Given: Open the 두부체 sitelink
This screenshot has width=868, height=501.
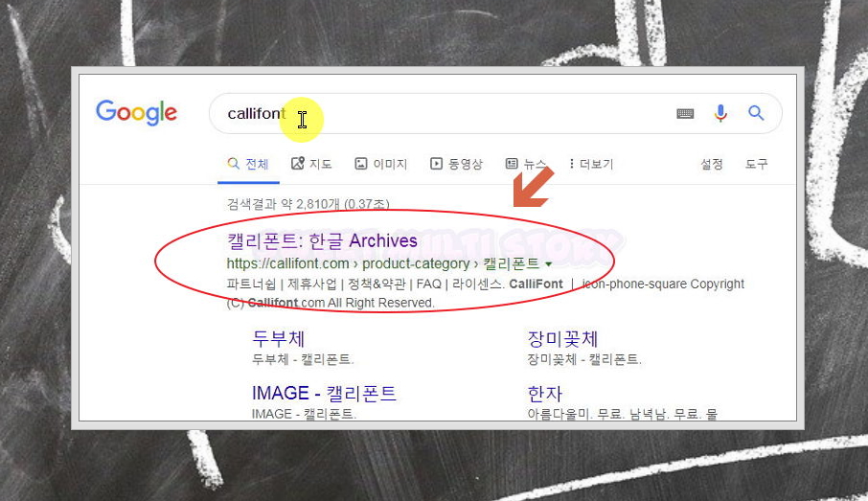Looking at the screenshot, I should pos(278,338).
